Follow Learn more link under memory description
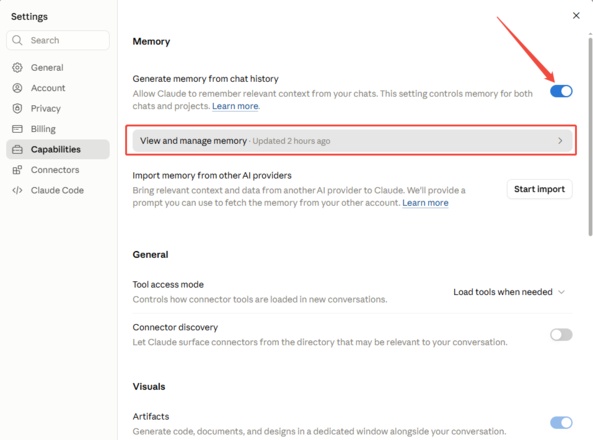The image size is (593, 440). pos(235,106)
